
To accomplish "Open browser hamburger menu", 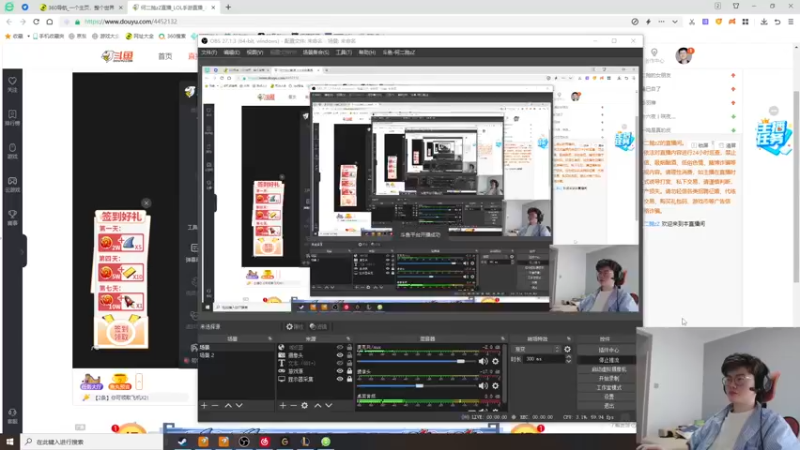I will [791, 22].
